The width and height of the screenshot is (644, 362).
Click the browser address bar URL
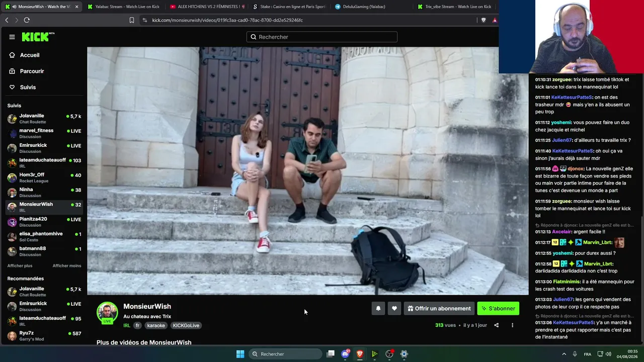click(227, 20)
